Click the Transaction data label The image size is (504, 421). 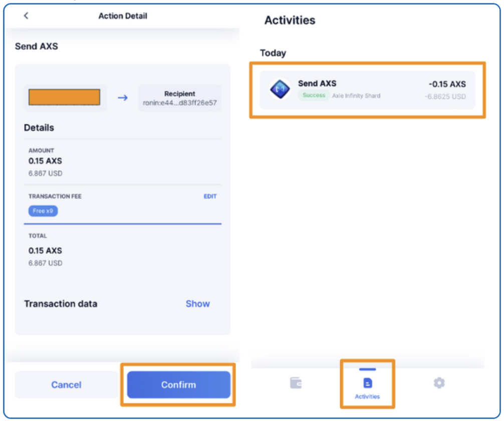pyautogui.click(x=61, y=304)
